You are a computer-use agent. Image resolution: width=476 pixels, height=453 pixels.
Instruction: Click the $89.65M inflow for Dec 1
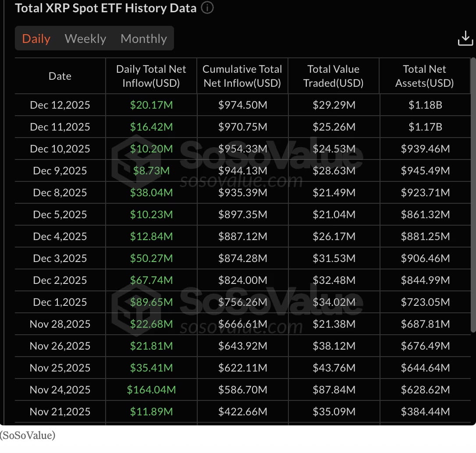(151, 302)
